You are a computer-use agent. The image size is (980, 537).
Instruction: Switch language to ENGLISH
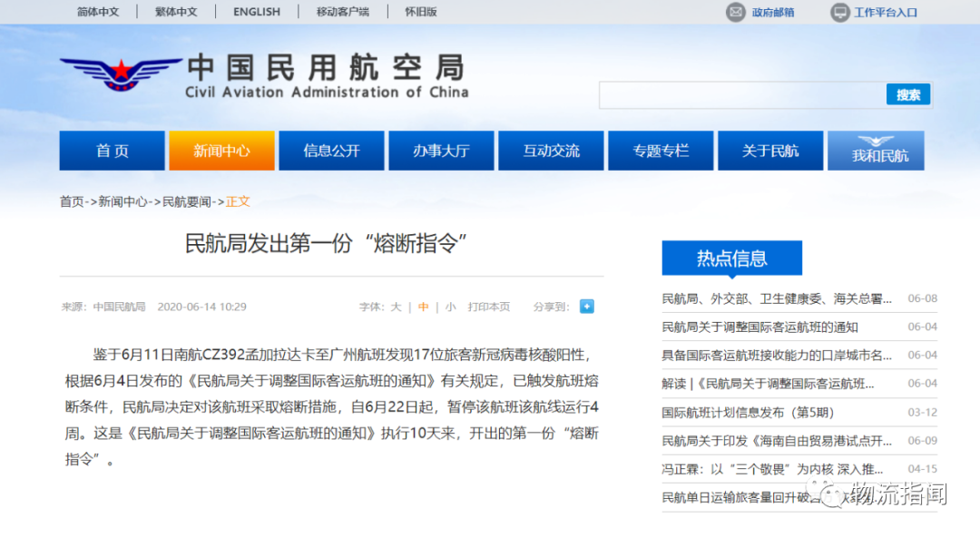point(257,12)
